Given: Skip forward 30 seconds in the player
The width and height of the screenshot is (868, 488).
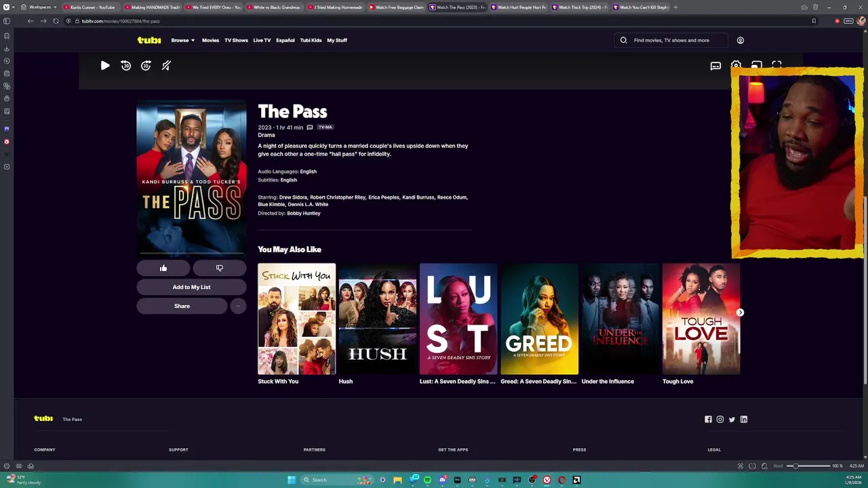Looking at the screenshot, I should [146, 66].
